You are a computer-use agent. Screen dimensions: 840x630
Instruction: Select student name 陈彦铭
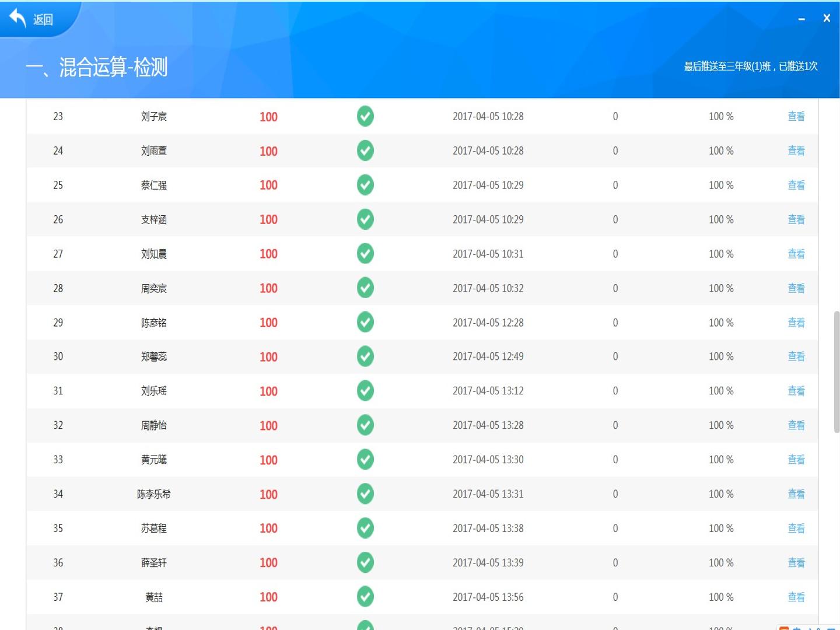pos(154,323)
